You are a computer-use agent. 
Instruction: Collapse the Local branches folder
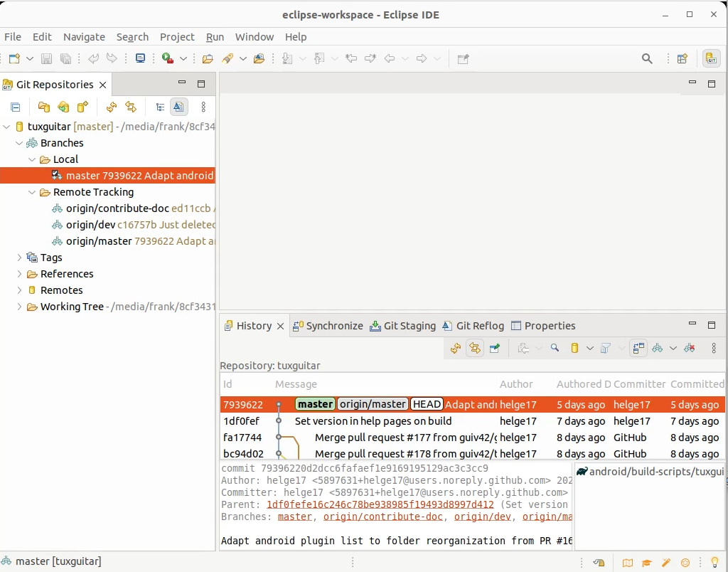31,159
